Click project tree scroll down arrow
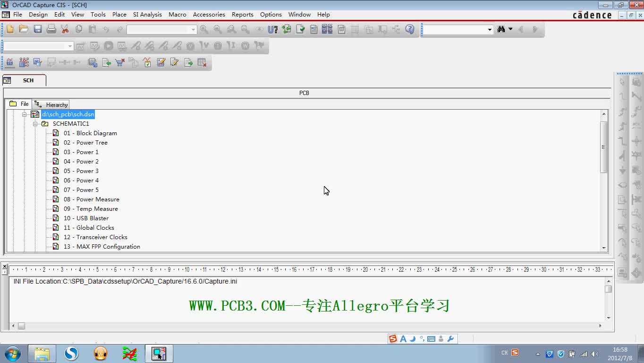This screenshot has width=644, height=363. [x=603, y=248]
